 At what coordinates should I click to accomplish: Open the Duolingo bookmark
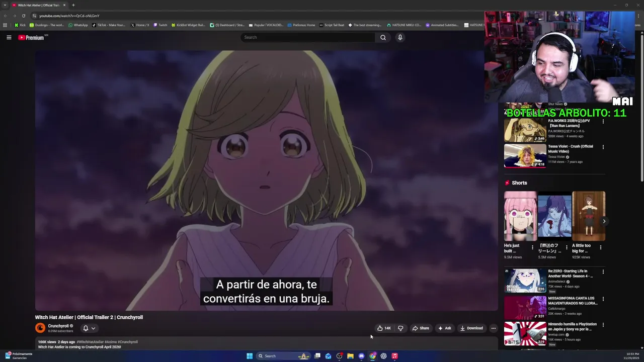point(47,25)
